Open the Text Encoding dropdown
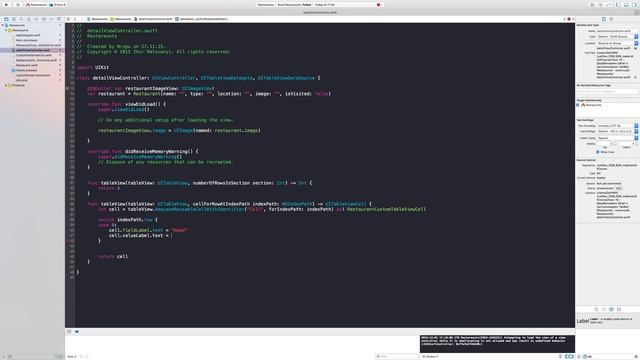 pos(617,126)
